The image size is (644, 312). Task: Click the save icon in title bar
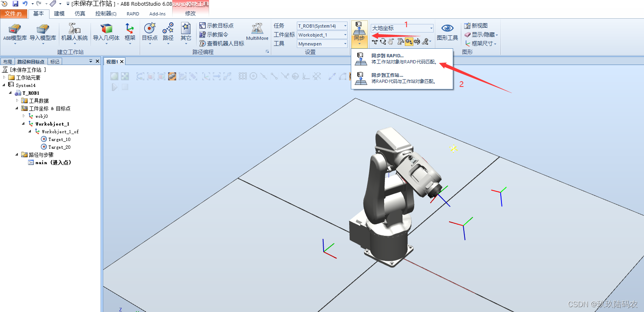click(15, 4)
